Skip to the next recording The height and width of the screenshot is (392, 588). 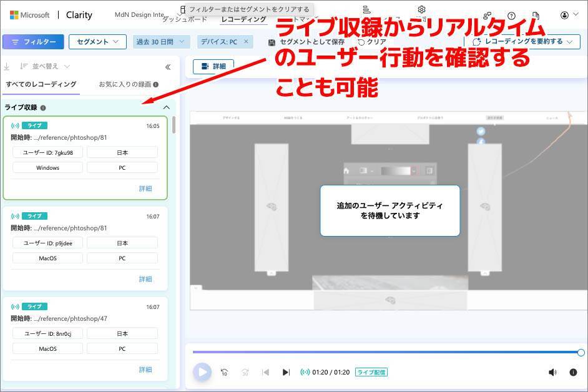click(x=286, y=372)
